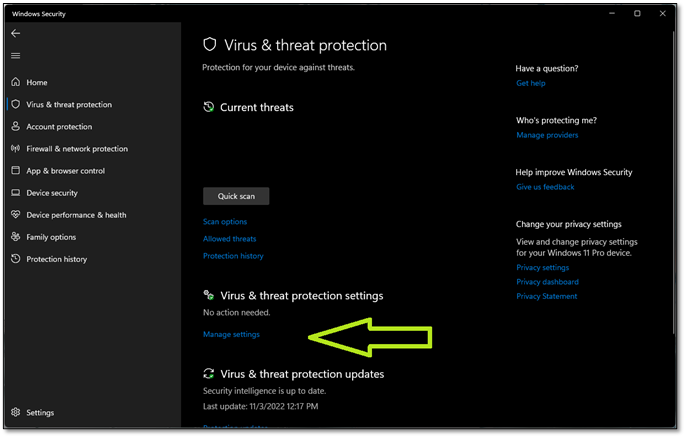Open the Privacy dashboard link
Screen dimensions: 686x438
click(547, 282)
